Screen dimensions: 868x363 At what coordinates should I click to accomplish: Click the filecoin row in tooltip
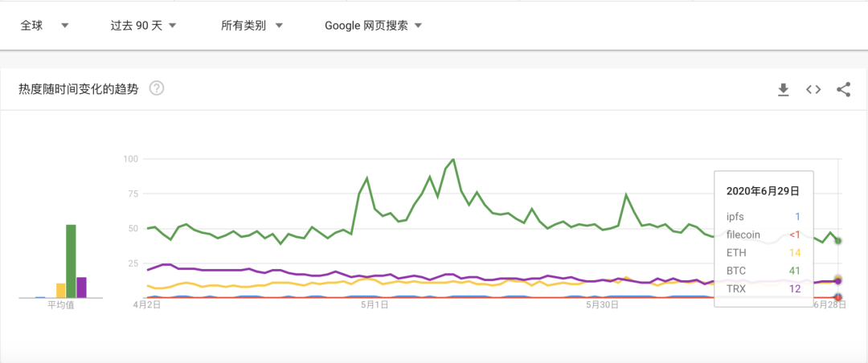pyautogui.click(x=764, y=235)
